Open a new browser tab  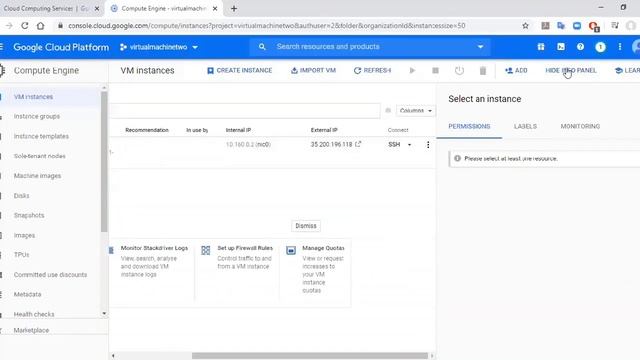234,9
